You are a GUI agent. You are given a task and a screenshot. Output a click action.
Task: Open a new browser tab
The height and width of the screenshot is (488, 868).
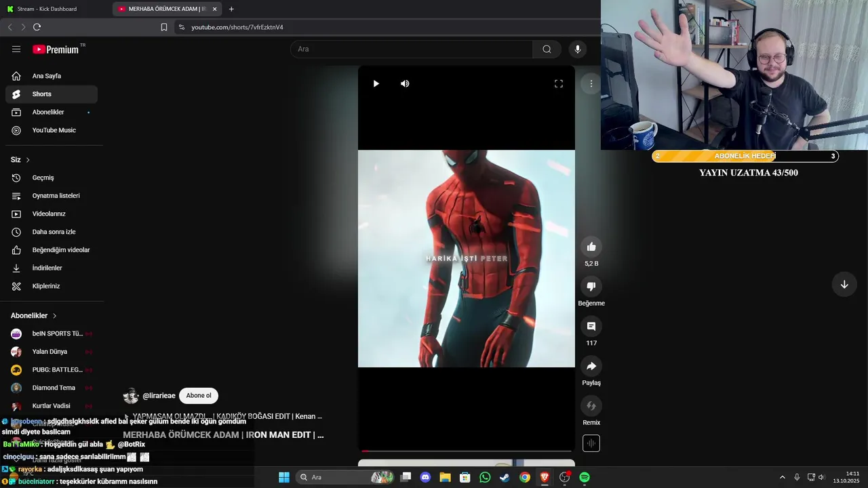231,9
